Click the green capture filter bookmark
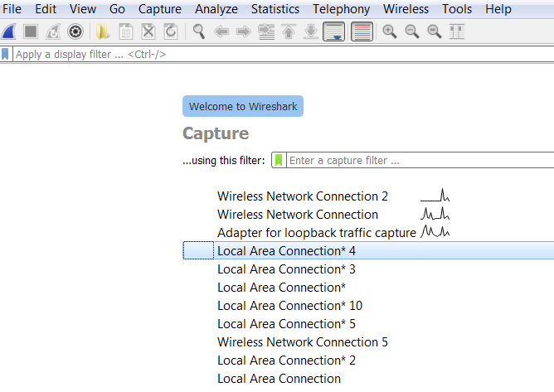The height and width of the screenshot is (392, 554). [279, 160]
